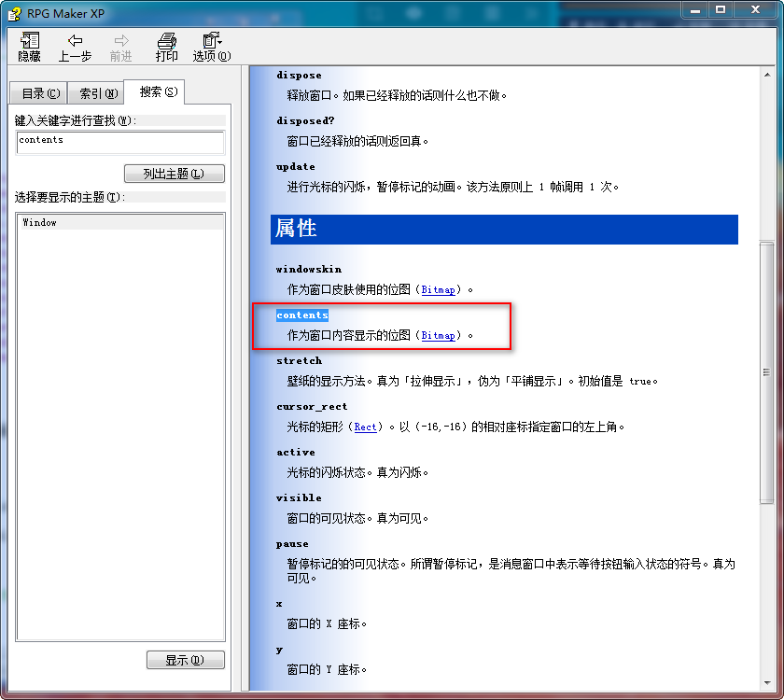
Task: Click the visible property heading
Action: pos(299,497)
